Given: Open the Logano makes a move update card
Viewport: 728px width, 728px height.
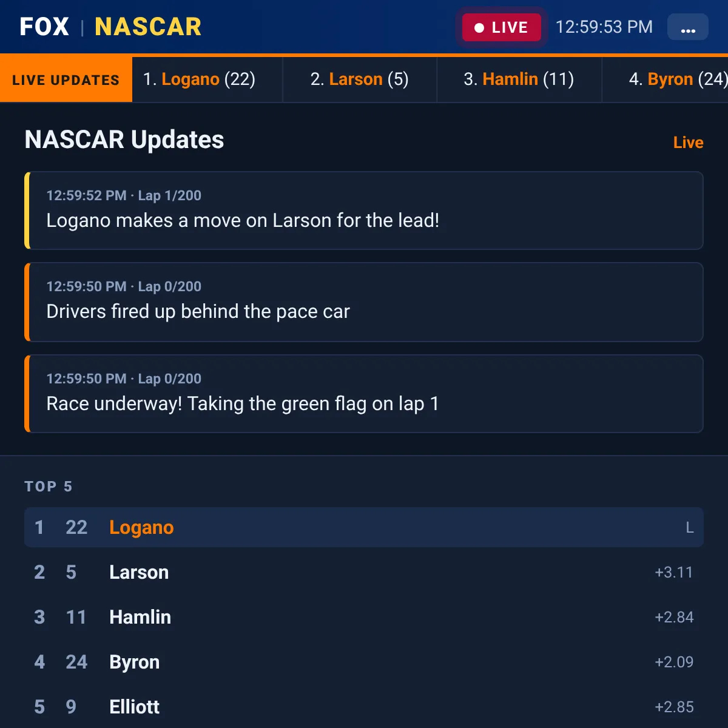Looking at the screenshot, I should (364, 211).
